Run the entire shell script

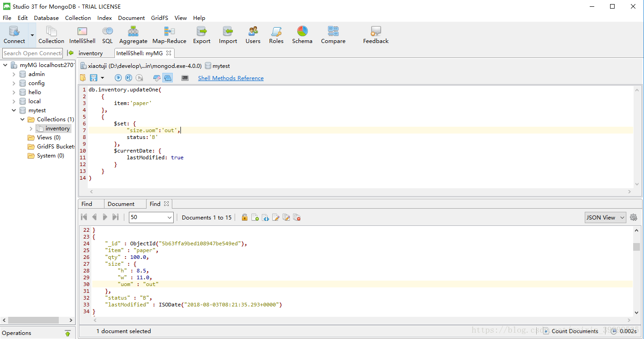pos(118,78)
